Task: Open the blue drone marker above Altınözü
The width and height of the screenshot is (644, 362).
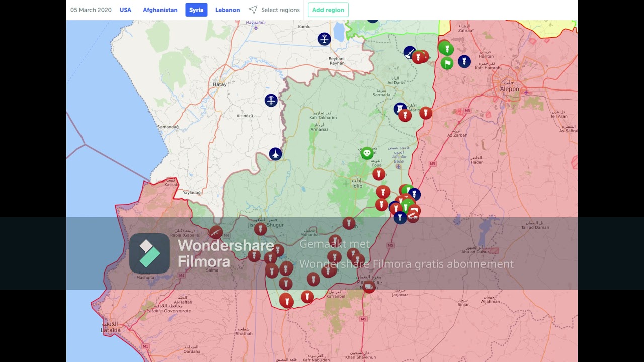Action: click(x=271, y=100)
